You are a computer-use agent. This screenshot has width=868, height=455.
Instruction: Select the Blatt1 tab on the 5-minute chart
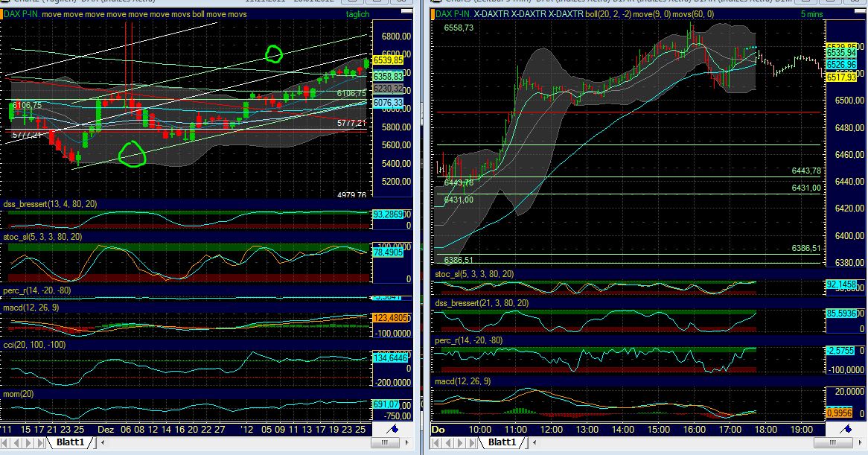pos(502,443)
